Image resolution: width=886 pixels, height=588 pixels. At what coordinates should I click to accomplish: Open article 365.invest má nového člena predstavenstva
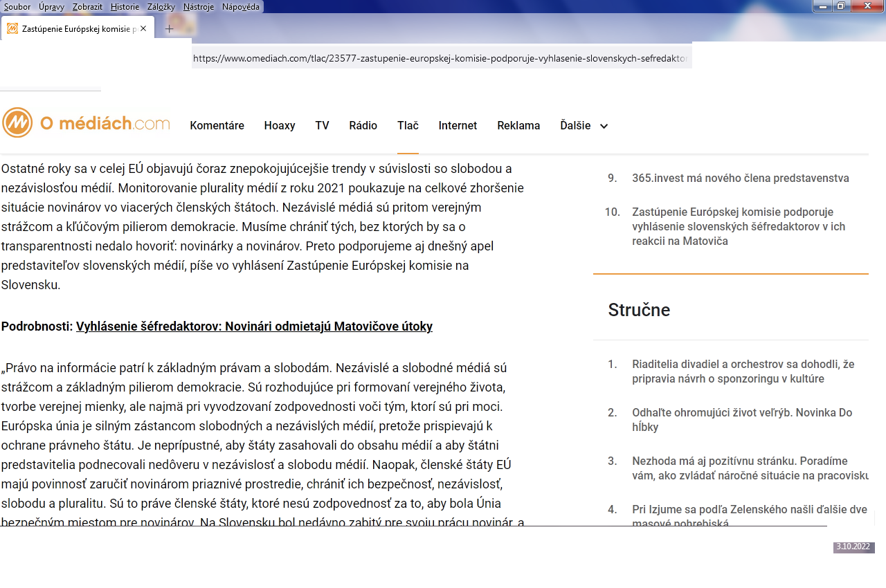coord(741,178)
